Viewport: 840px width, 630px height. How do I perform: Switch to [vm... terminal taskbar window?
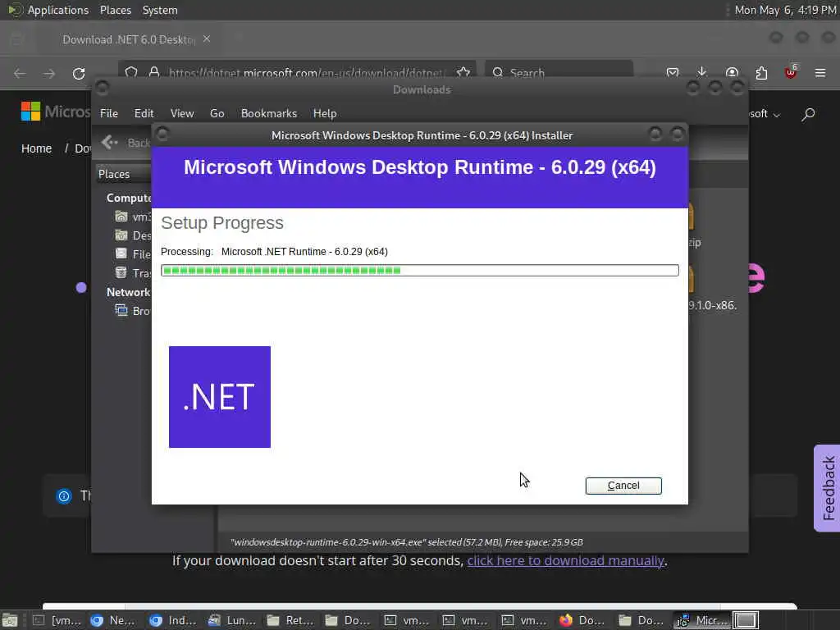(57, 620)
